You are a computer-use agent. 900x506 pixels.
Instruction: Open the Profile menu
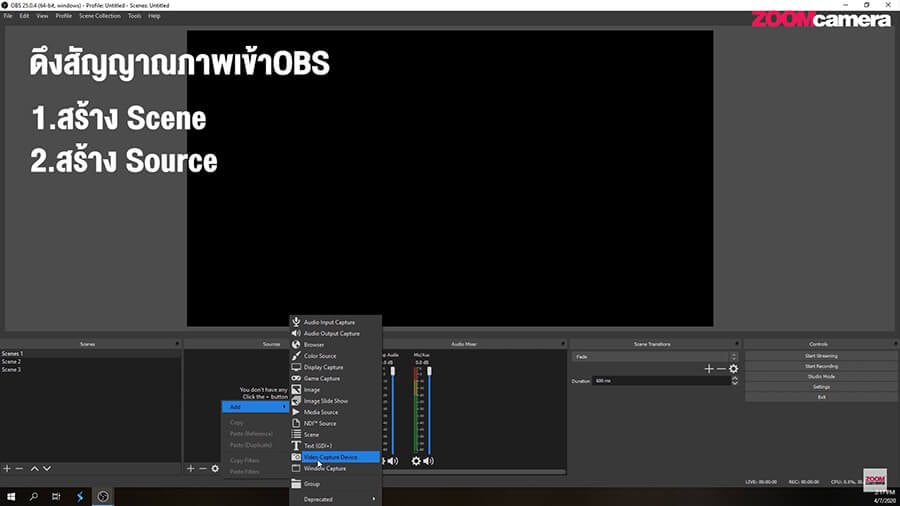pos(64,16)
